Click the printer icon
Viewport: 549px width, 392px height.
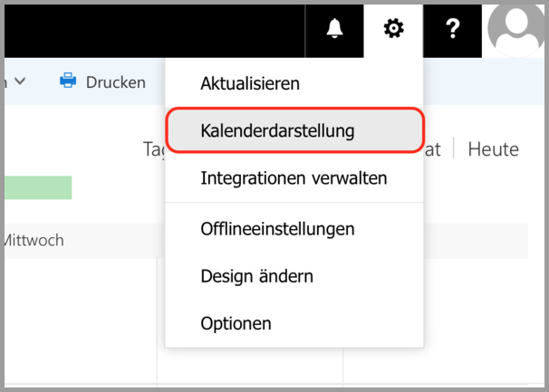pyautogui.click(x=68, y=81)
